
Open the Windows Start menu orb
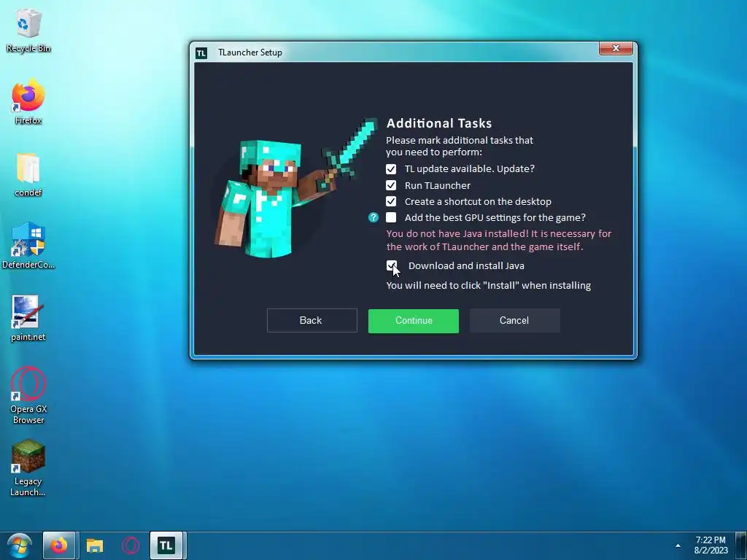pos(20,545)
